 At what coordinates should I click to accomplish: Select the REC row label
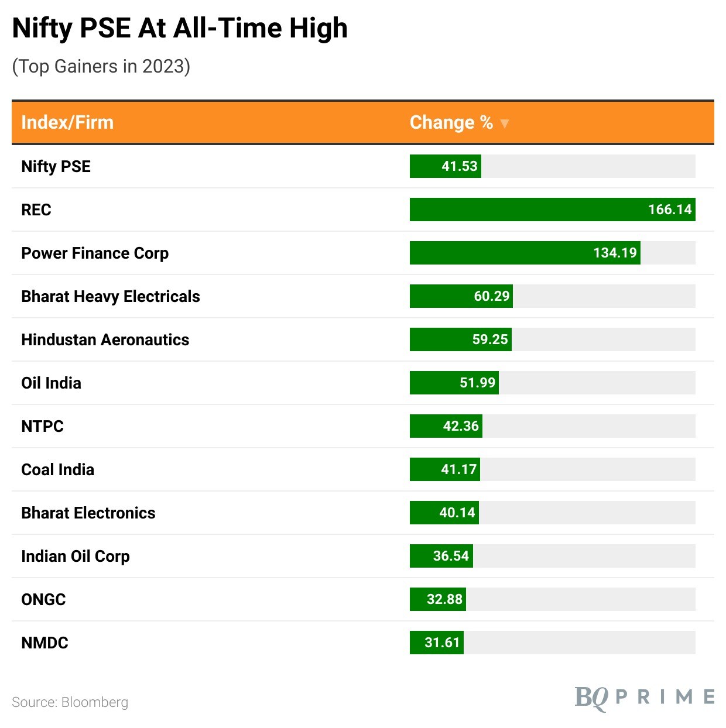click(x=36, y=210)
